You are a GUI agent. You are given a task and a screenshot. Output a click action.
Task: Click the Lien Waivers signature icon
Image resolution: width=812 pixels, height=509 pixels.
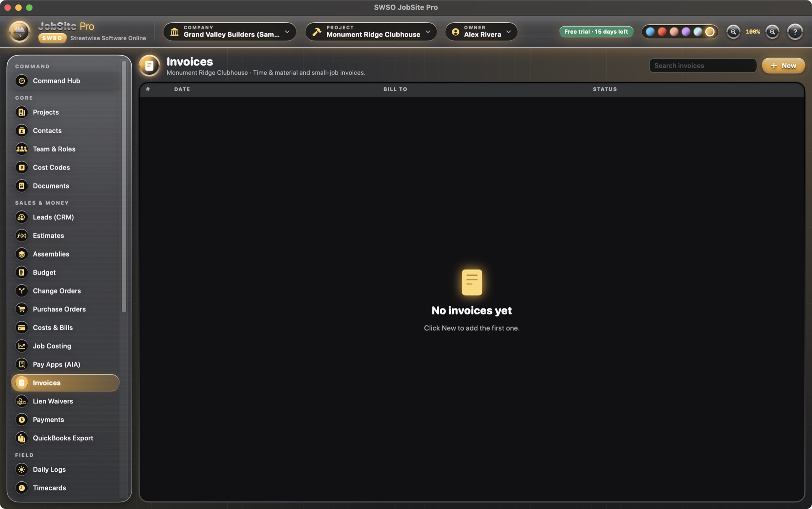point(22,401)
